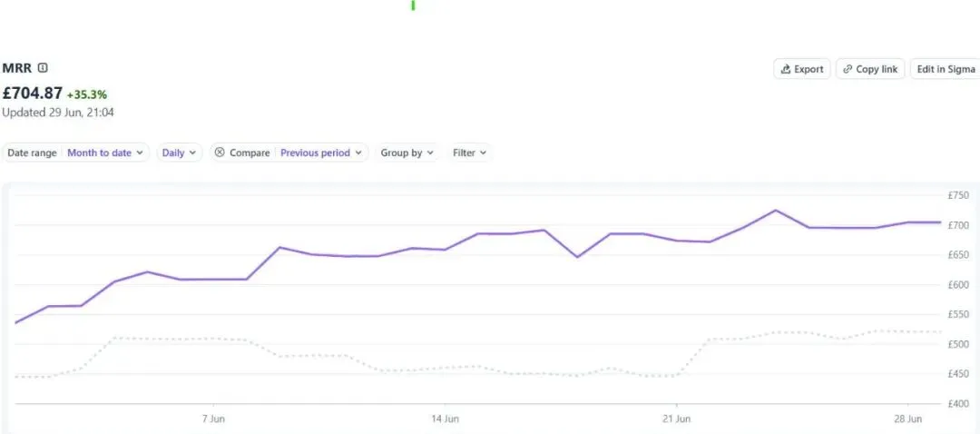Click the Export button

pyautogui.click(x=802, y=69)
